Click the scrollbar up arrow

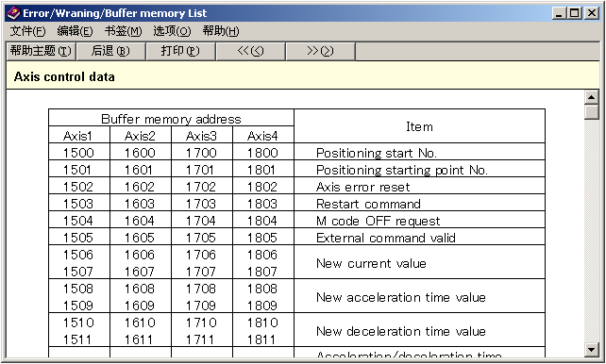click(x=591, y=97)
